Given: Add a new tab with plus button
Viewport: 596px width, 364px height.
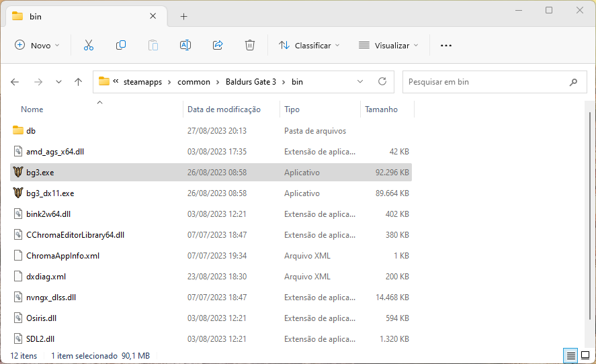Looking at the screenshot, I should pos(183,16).
